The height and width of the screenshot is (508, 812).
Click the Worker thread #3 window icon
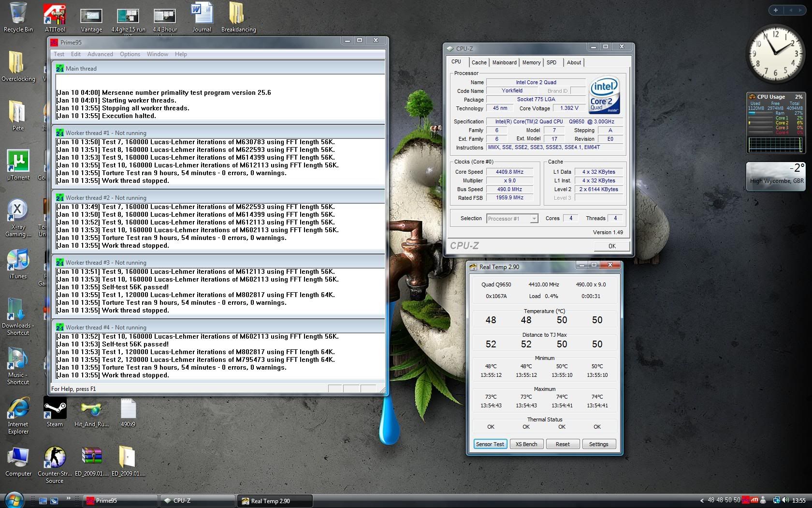point(60,262)
